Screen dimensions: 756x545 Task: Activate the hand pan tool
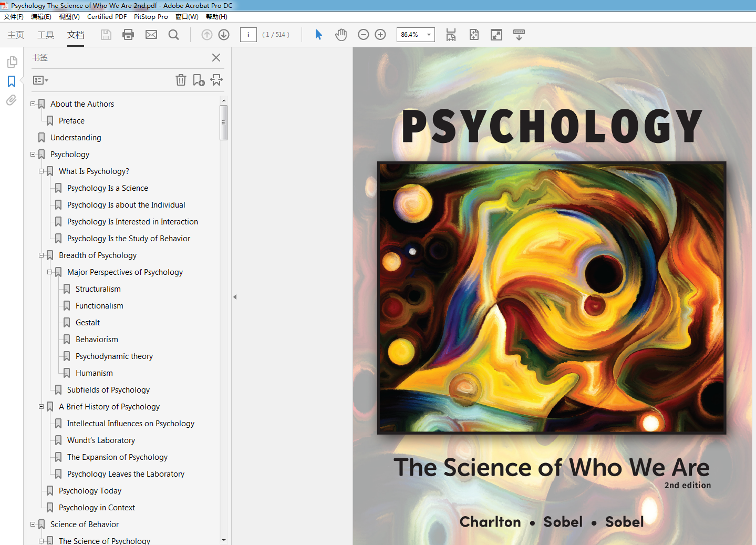(x=341, y=35)
